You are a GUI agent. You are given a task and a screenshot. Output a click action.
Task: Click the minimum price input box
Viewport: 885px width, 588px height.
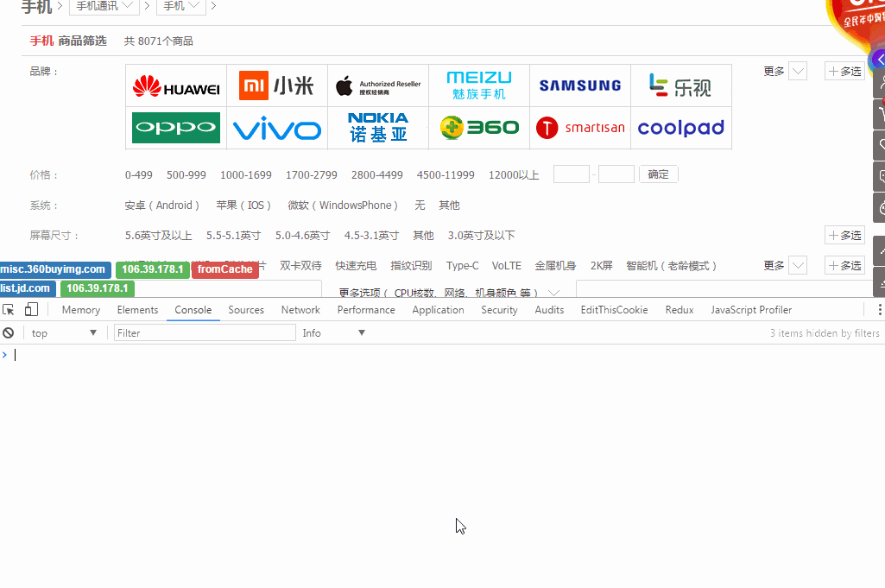[572, 174]
